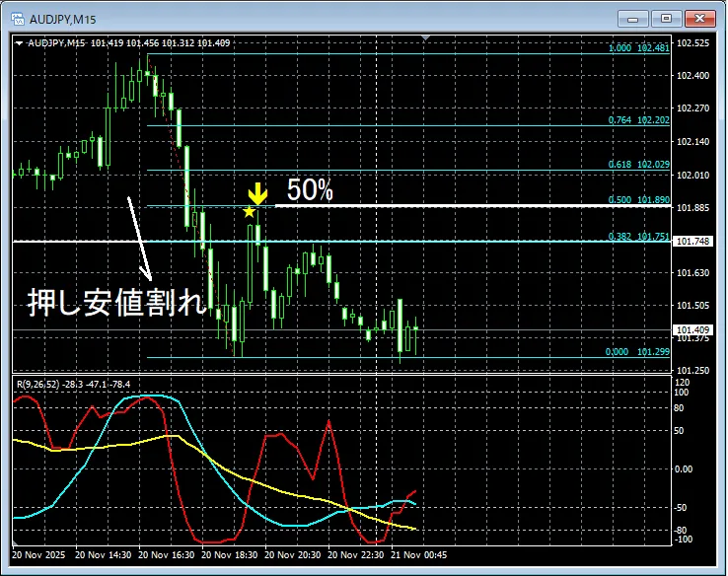Select the yellow star marker on chart
Viewport: 728px width, 576px height.
point(250,212)
